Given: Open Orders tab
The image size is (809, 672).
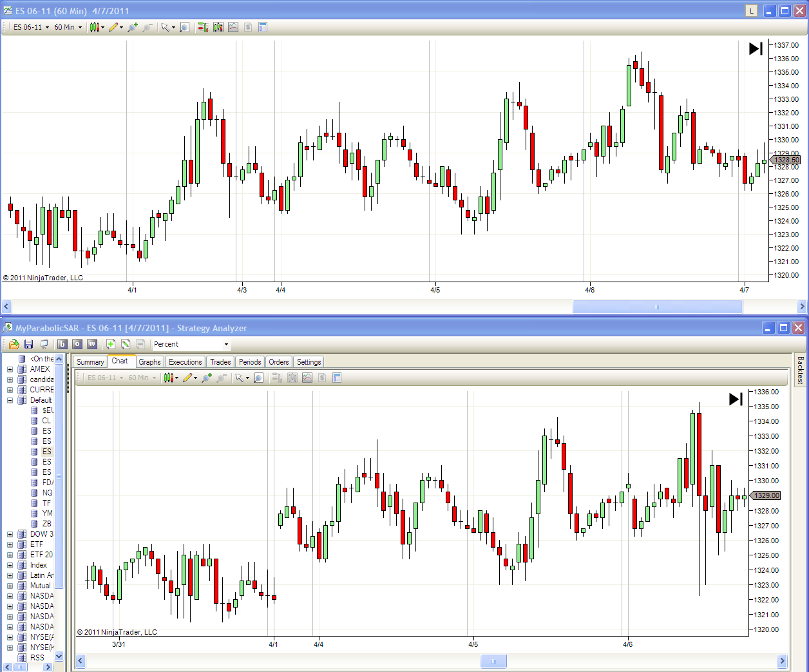Looking at the screenshot, I should point(279,362).
